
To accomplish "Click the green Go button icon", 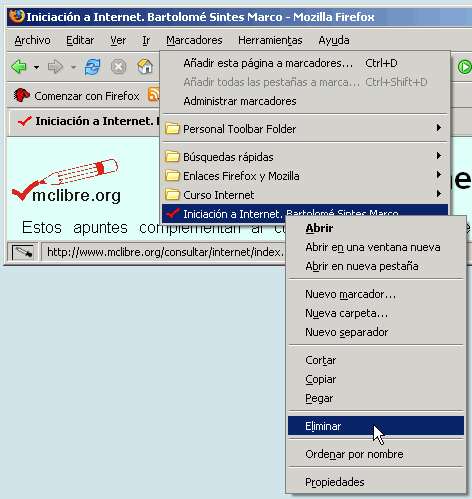I will (465, 67).
